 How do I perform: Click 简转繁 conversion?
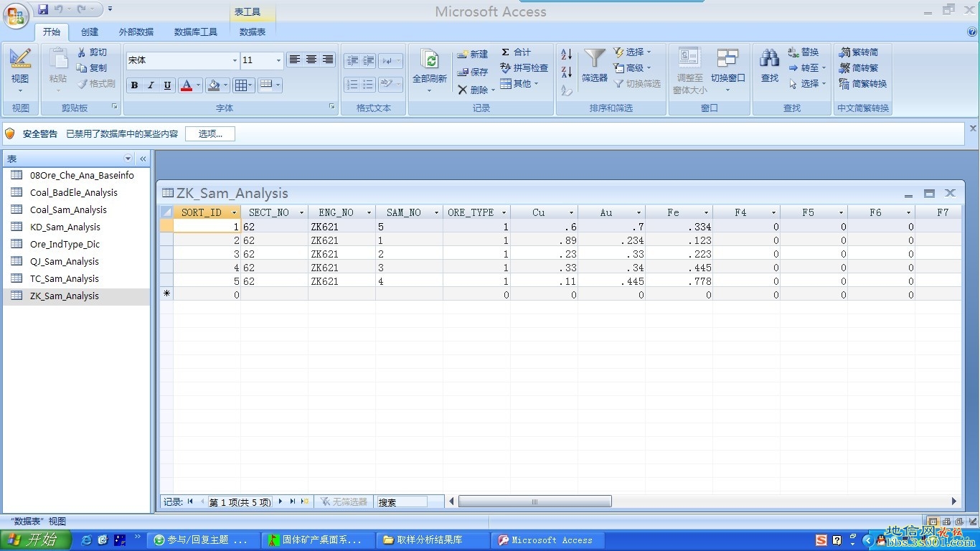(x=859, y=68)
